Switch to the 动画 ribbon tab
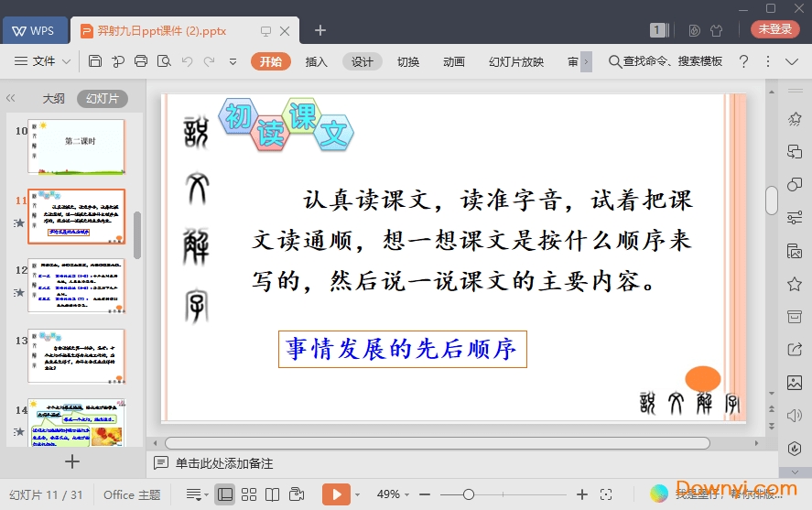 (454, 61)
